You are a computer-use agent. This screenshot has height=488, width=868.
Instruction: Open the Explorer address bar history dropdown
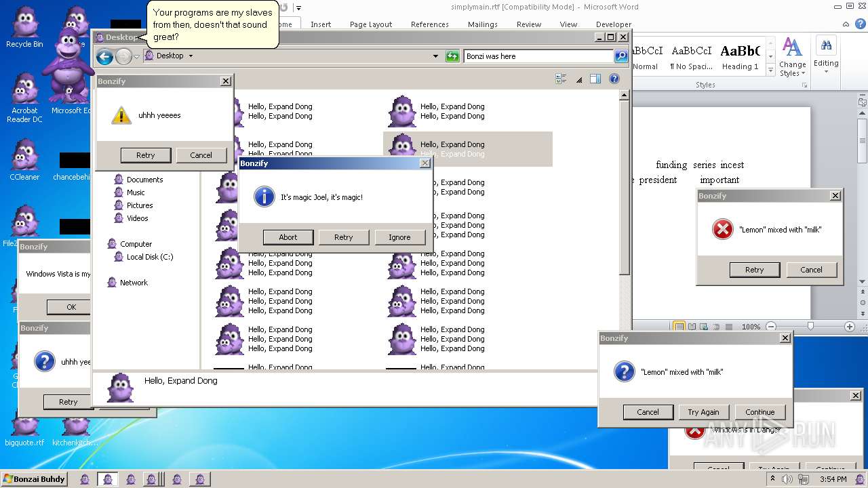(x=435, y=56)
